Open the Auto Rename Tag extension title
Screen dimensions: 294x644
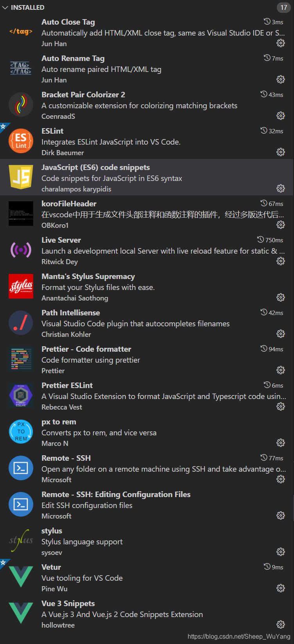click(x=73, y=58)
